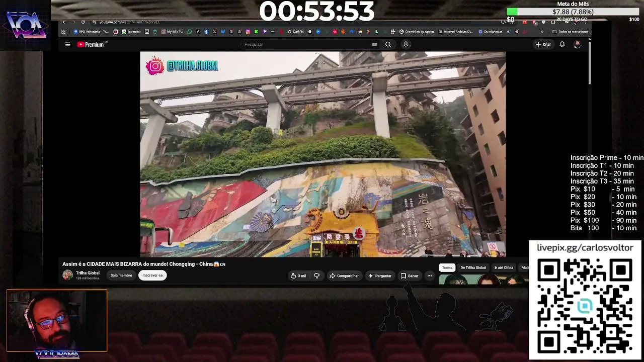Click the browser address bar URL
This screenshot has width=644, height=362.
(129, 22)
